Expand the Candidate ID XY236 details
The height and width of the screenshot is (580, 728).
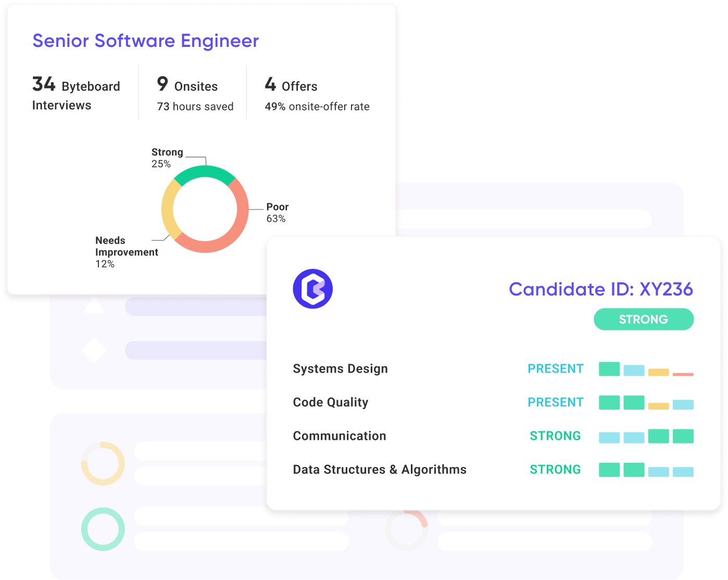coord(601,289)
